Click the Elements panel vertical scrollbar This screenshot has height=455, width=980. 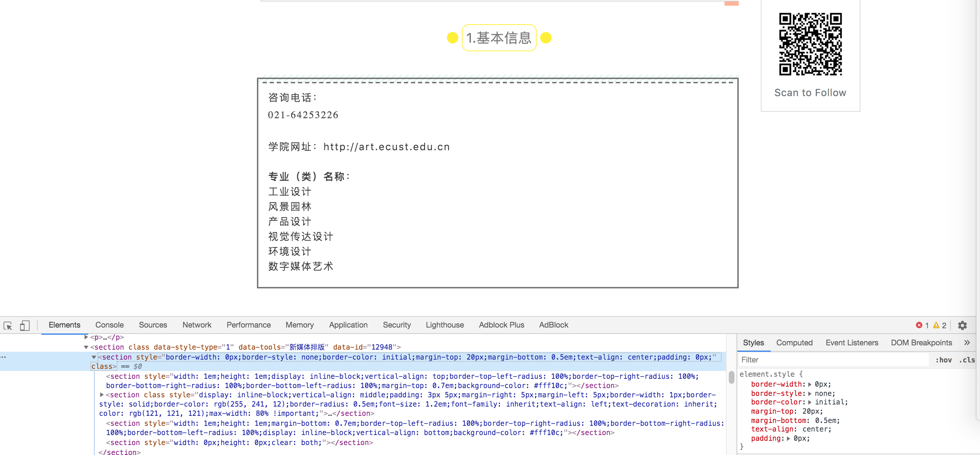click(x=731, y=377)
